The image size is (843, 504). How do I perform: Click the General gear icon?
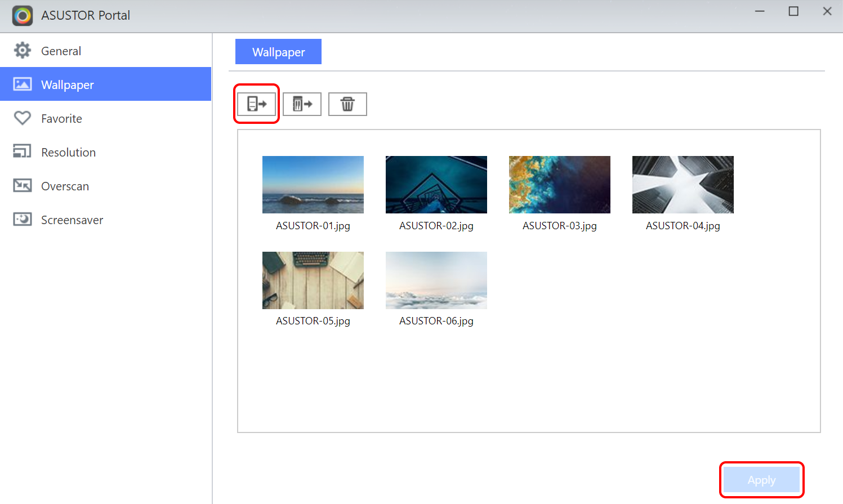coord(23,51)
